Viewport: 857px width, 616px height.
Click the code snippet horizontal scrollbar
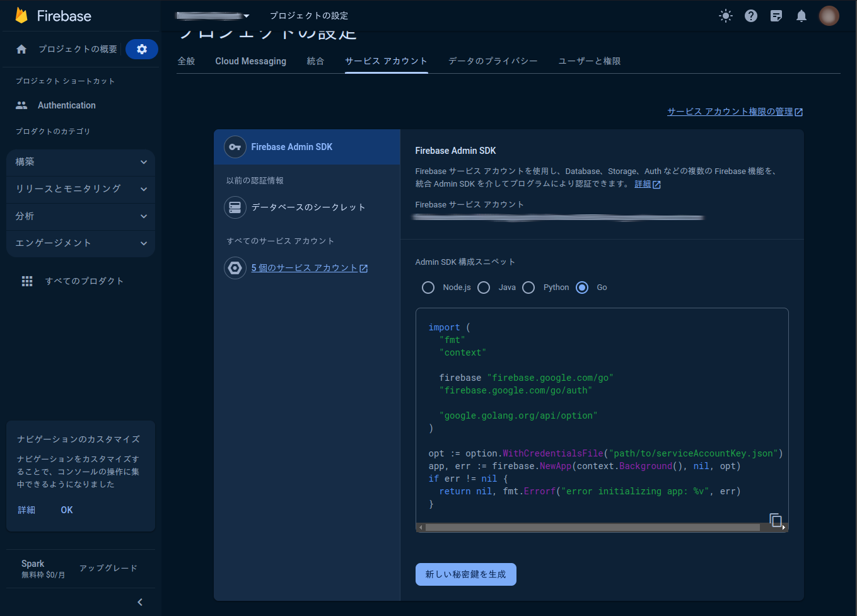coord(599,527)
